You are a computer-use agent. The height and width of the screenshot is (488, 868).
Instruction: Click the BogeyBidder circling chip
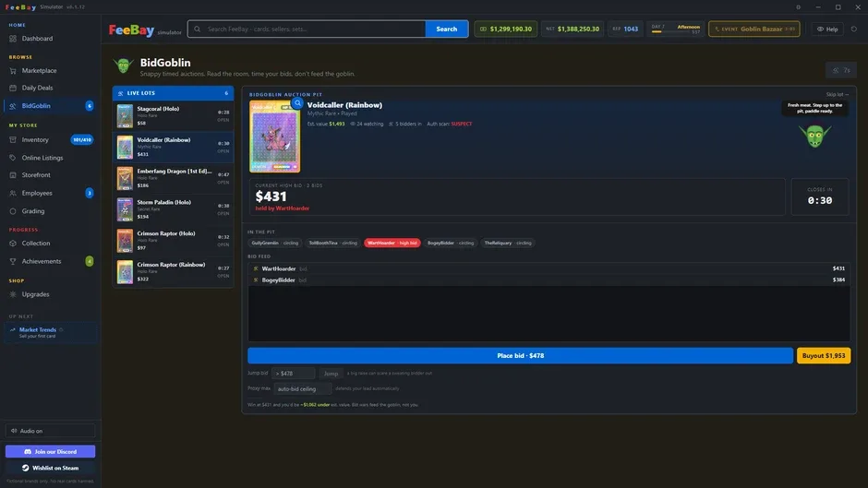pos(450,243)
